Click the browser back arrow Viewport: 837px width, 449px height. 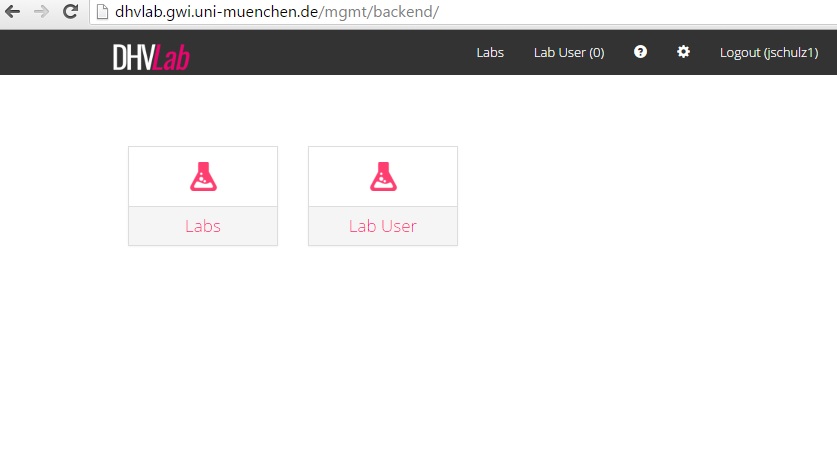(x=14, y=12)
